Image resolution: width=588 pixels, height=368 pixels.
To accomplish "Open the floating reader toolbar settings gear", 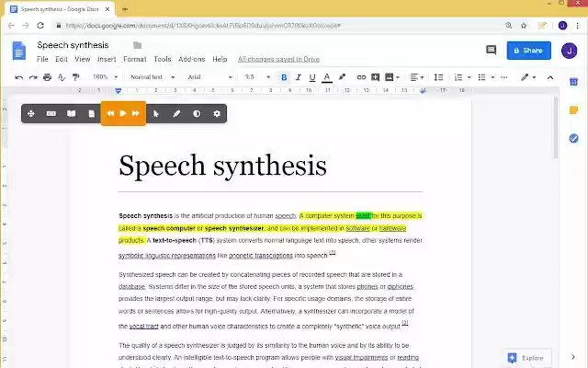I will (x=217, y=113).
